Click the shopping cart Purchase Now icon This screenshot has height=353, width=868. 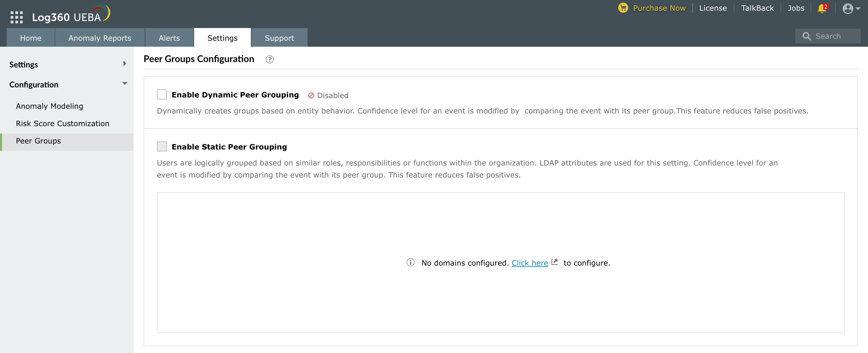pyautogui.click(x=623, y=7)
